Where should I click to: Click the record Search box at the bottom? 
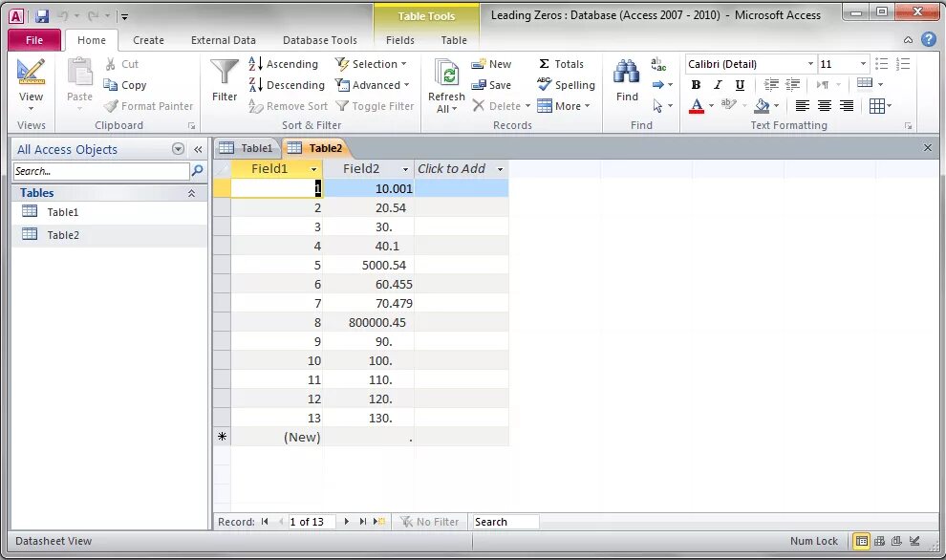505,521
